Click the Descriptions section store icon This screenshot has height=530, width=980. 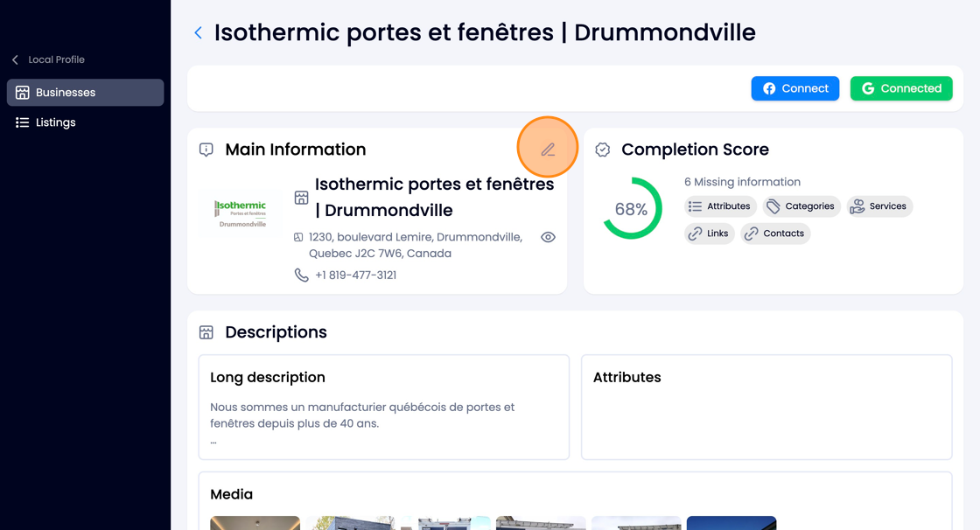tap(206, 332)
